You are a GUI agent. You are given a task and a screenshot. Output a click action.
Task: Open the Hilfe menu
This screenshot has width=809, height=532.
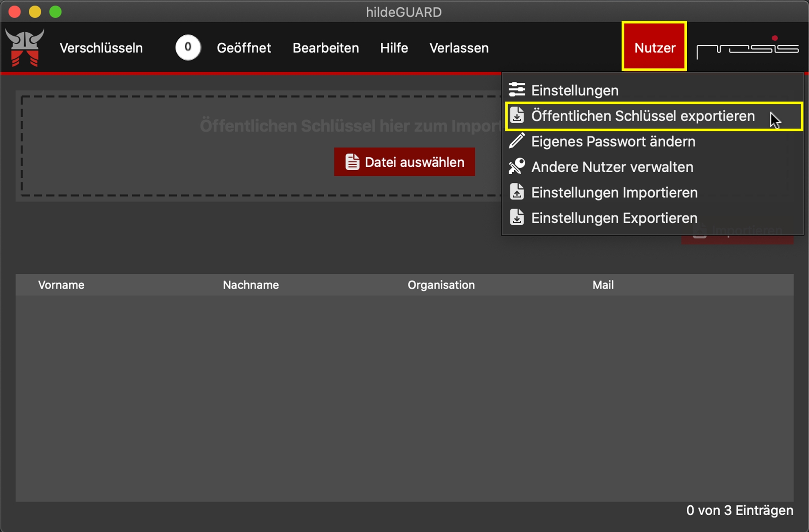[393, 48]
